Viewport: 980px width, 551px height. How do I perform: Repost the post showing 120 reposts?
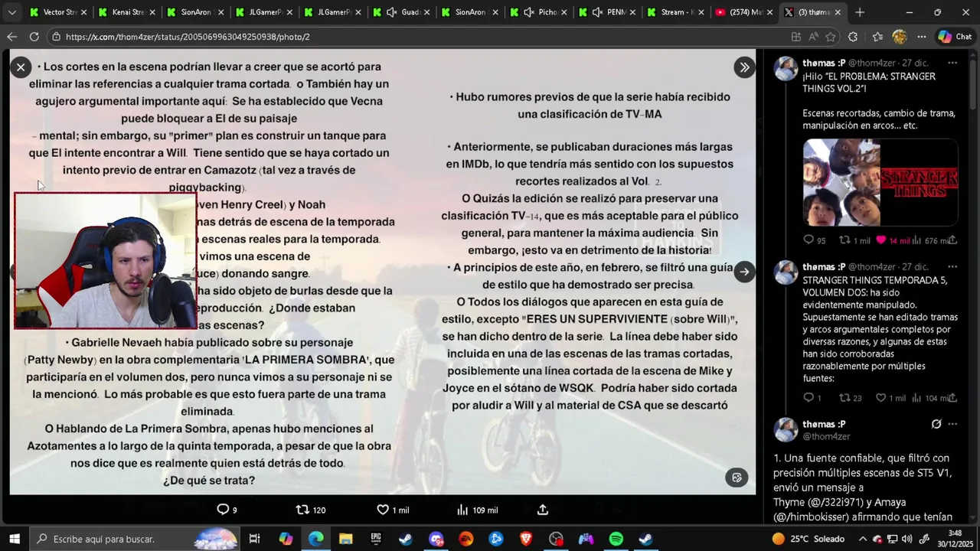pos(310,510)
